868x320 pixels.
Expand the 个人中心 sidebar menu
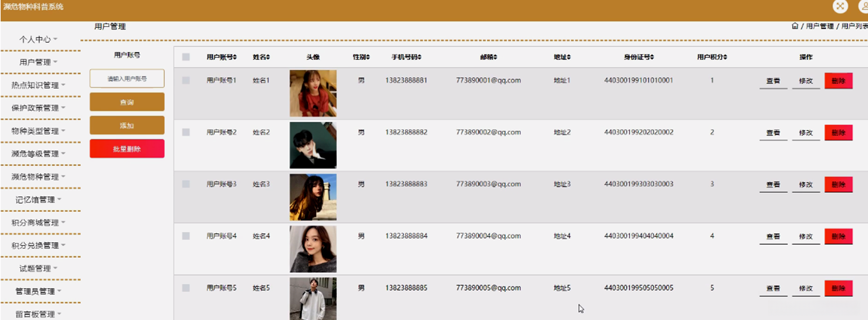[40, 39]
